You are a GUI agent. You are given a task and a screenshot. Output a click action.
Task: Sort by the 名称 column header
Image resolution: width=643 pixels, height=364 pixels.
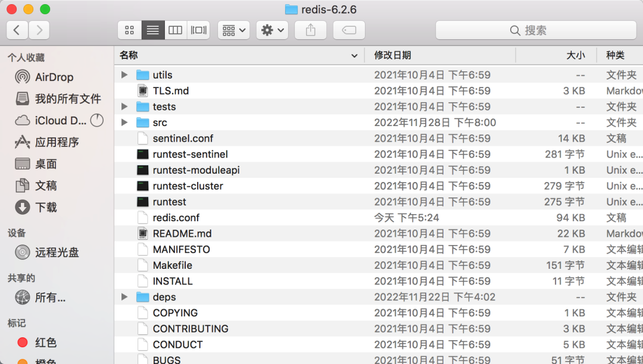tap(239, 55)
